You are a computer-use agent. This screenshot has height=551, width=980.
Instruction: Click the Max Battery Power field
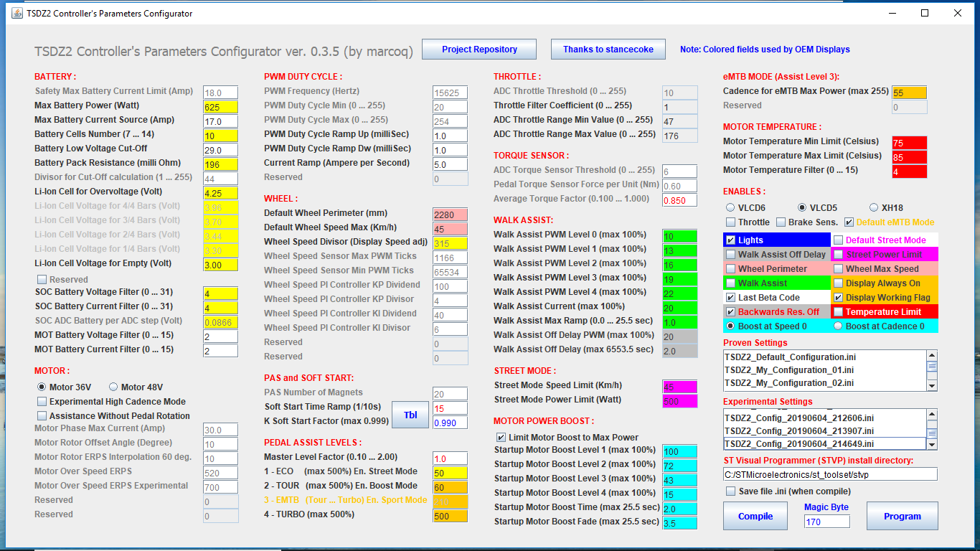click(220, 107)
